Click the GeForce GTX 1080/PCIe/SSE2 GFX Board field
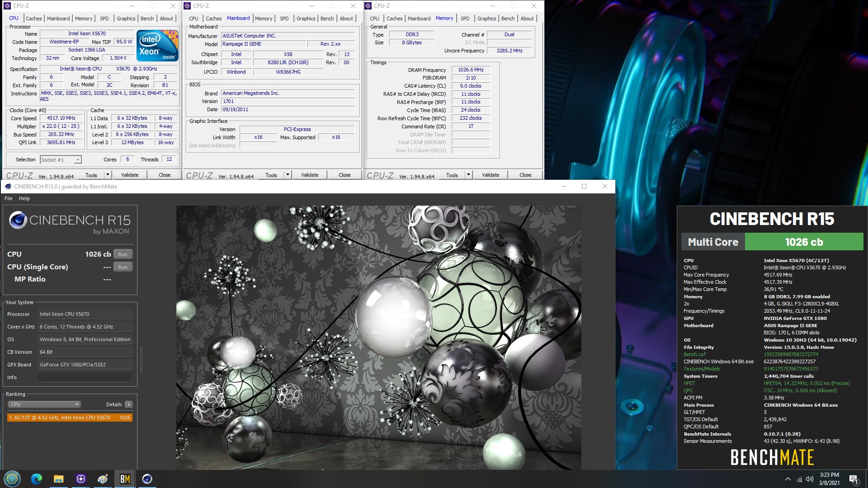Viewport: 868px width, 488px height. 85,365
